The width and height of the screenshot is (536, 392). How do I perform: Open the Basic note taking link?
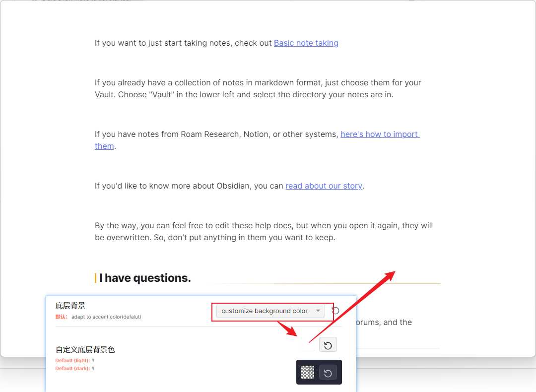tap(306, 43)
